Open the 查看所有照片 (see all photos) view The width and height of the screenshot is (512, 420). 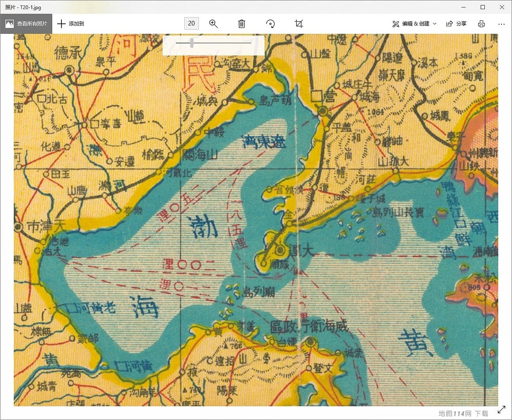[26, 24]
